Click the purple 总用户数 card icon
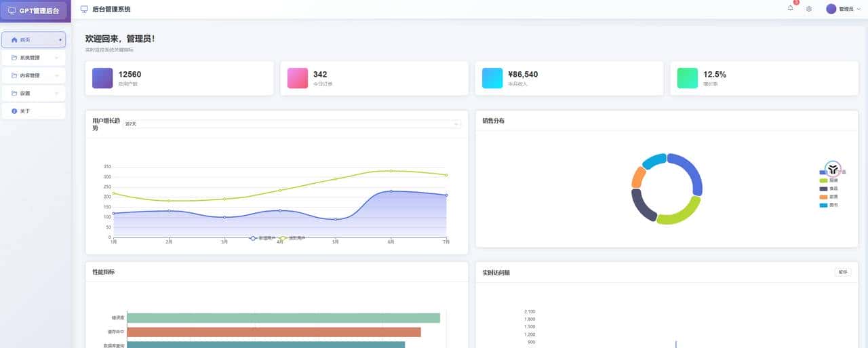The image size is (868, 348). coord(102,79)
